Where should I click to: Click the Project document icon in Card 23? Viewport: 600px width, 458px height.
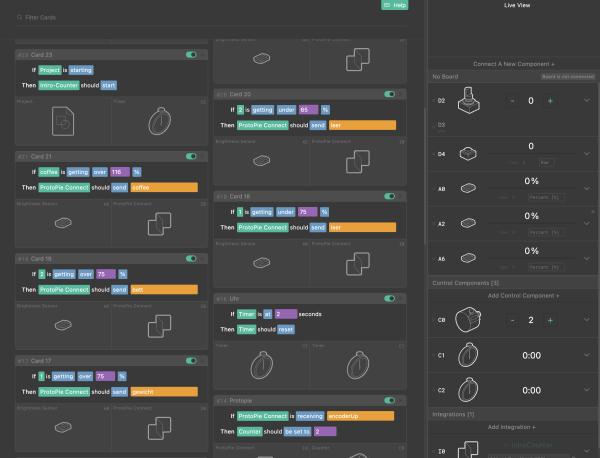[63, 121]
